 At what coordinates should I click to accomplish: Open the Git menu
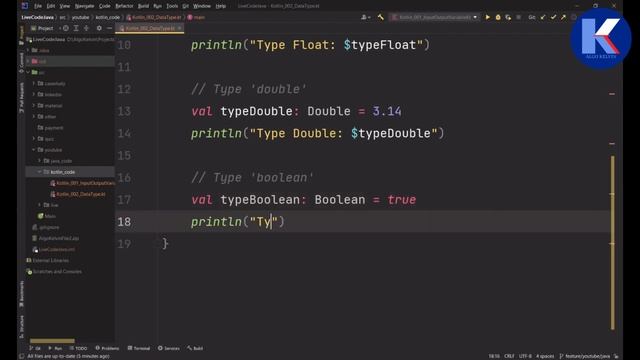point(186,6)
